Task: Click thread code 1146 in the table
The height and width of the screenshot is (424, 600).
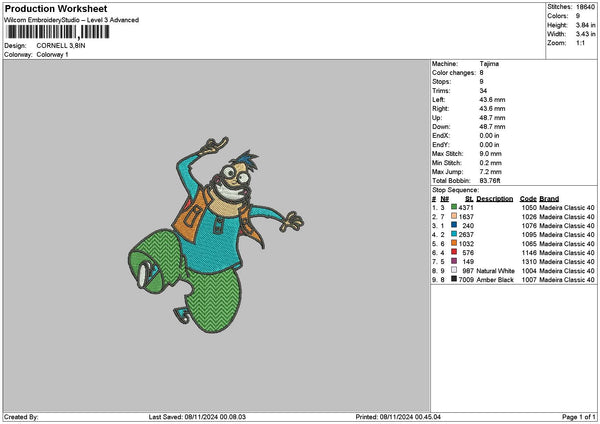Action: pos(529,253)
